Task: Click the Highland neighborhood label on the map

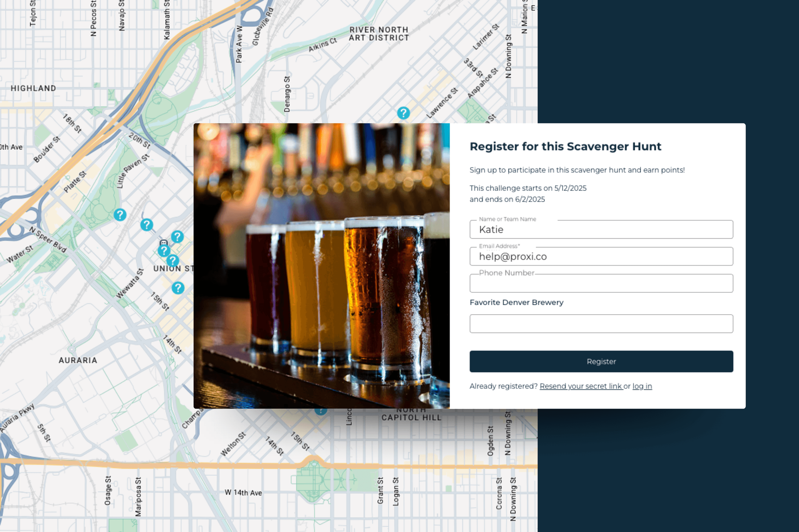Action: (x=33, y=88)
